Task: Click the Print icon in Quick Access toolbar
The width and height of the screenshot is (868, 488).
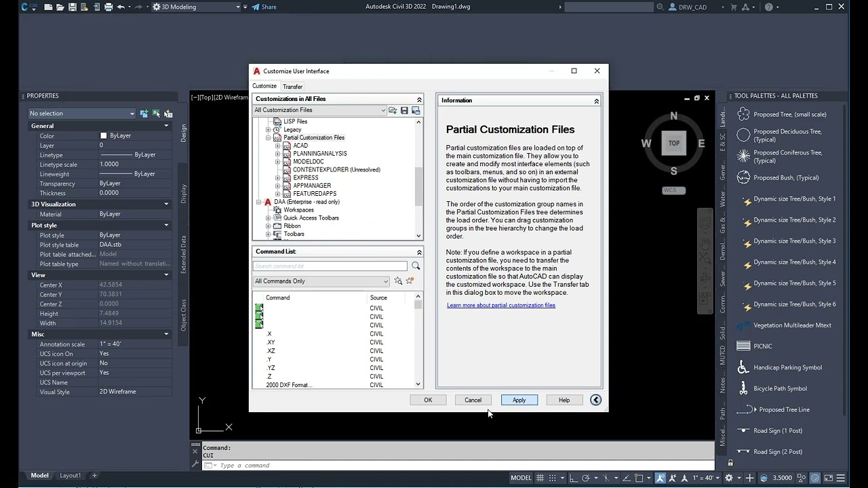Action: point(108,7)
